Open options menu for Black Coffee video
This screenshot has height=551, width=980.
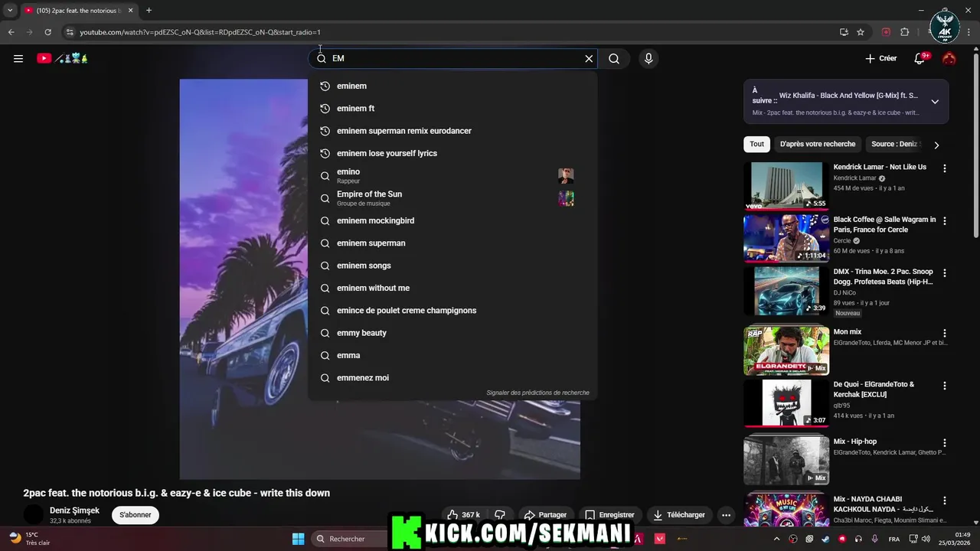click(x=945, y=221)
